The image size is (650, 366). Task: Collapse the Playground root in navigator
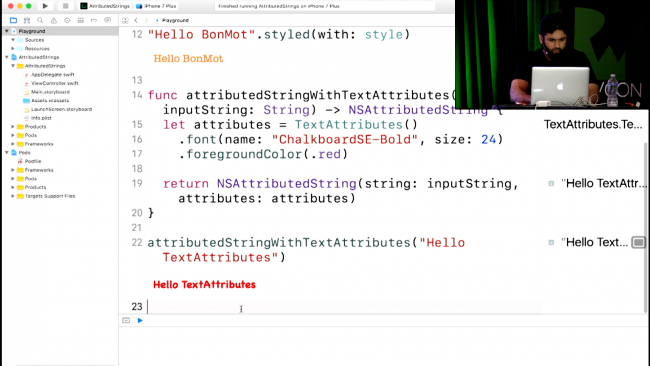pos(7,31)
